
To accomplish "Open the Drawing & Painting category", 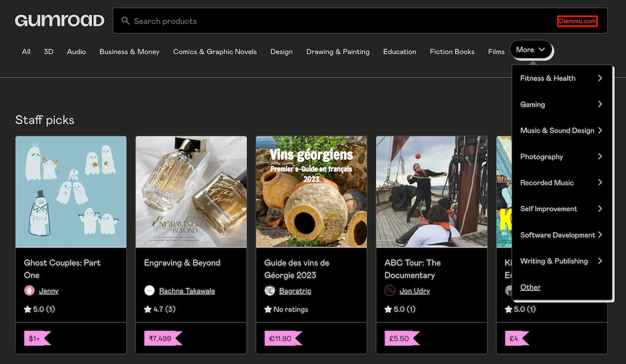I will click(x=338, y=52).
